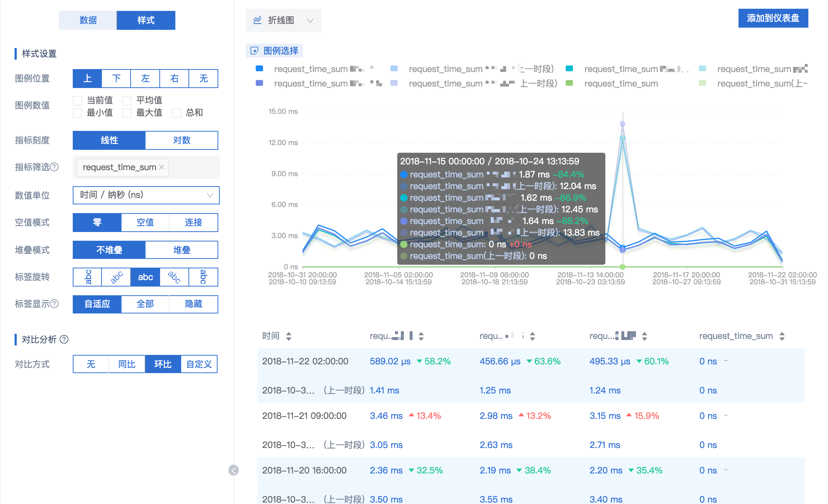The height and width of the screenshot is (504, 828).
Task: Click chart peak data point marker
Action: pos(623,124)
